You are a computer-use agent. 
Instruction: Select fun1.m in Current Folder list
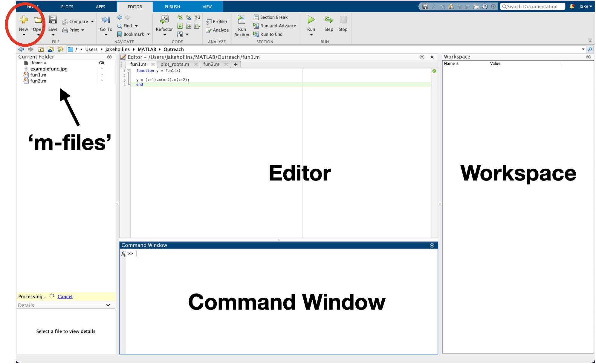point(38,75)
